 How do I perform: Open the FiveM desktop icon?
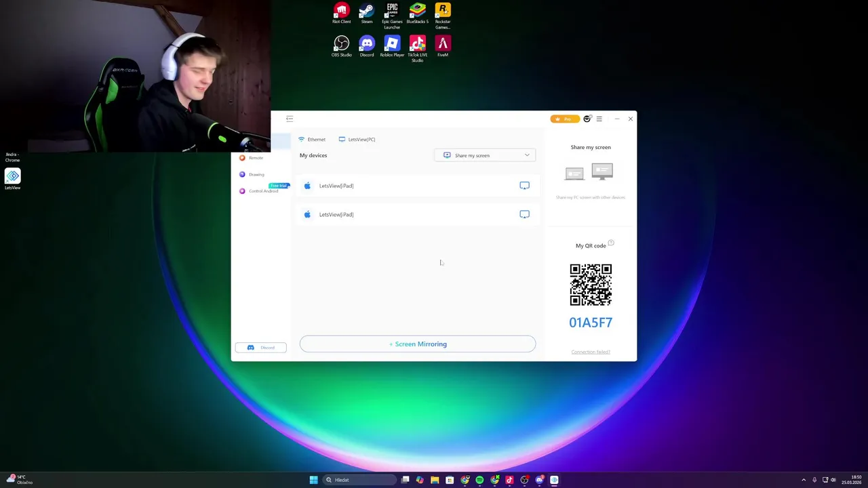click(443, 47)
